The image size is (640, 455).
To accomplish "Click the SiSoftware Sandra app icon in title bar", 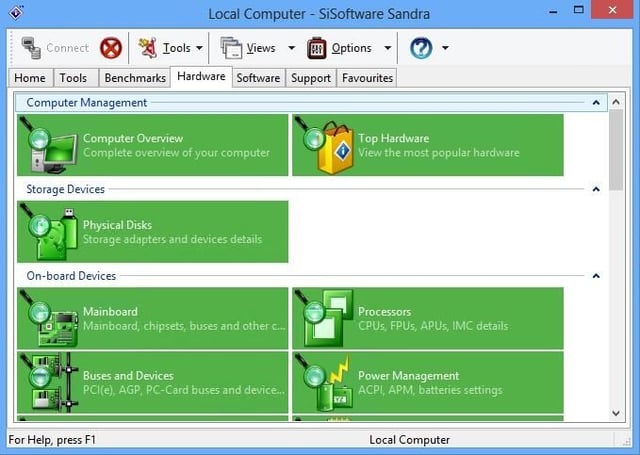I will 16,13.
